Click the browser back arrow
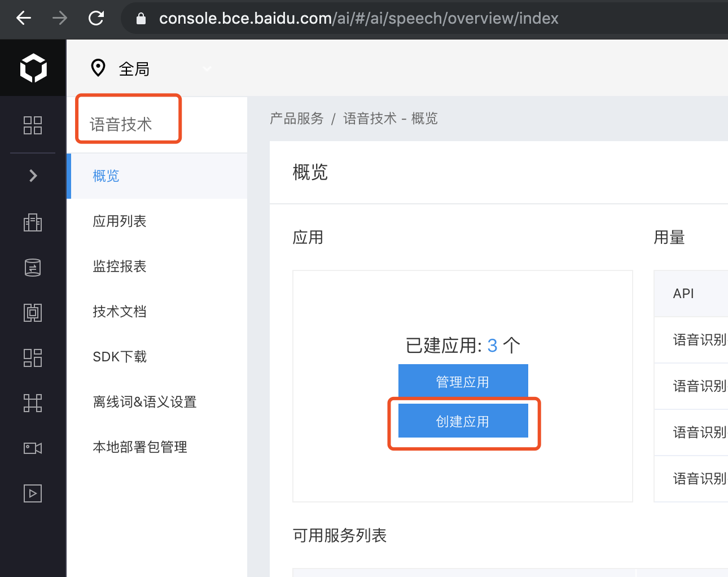This screenshot has width=728, height=577. click(24, 18)
